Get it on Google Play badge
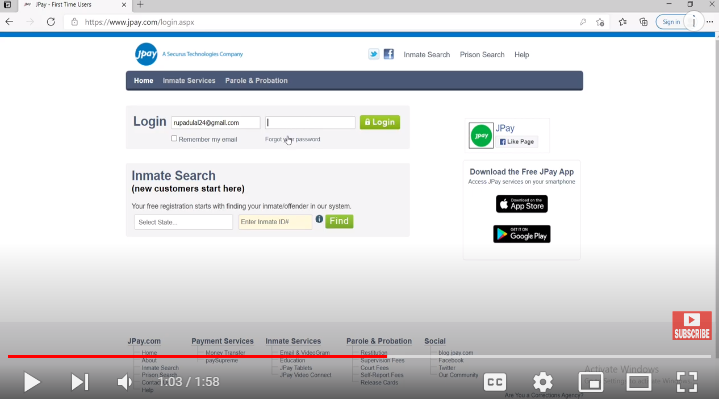Screen dimensions: 719x399 pos(522,234)
